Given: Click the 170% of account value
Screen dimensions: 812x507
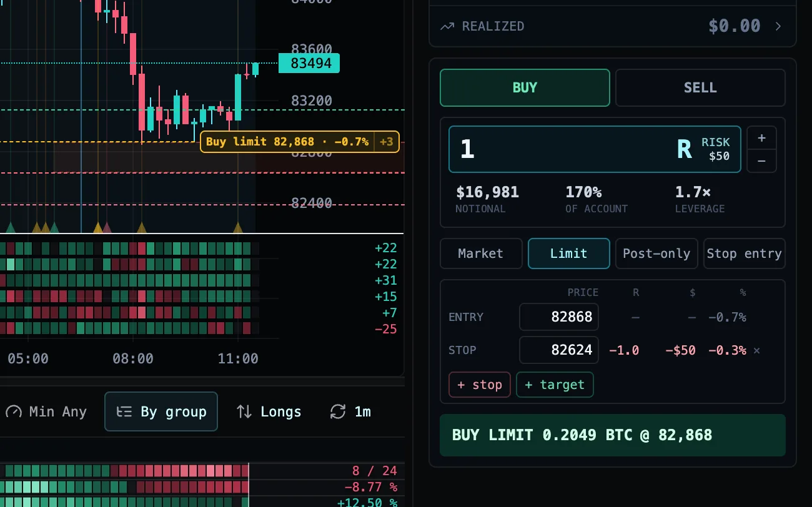Looking at the screenshot, I should point(583,192).
